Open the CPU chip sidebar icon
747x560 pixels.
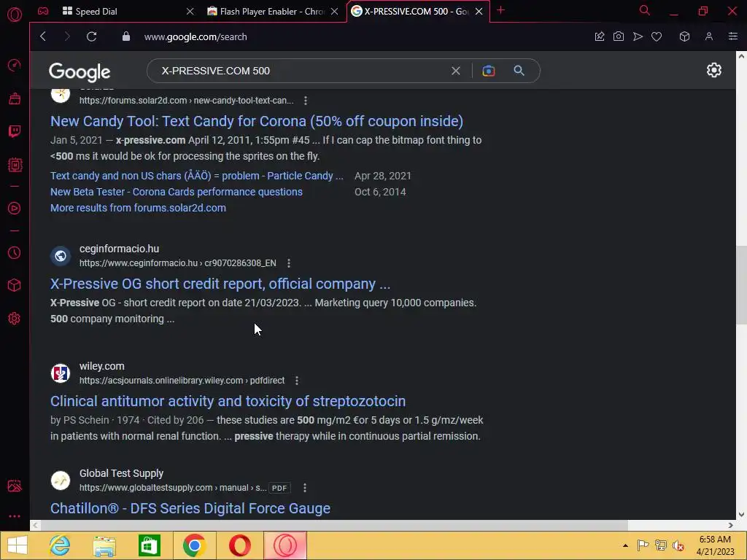click(x=15, y=165)
